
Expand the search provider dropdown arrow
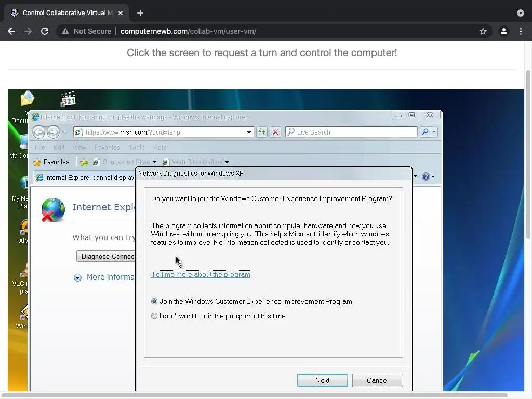(x=434, y=132)
